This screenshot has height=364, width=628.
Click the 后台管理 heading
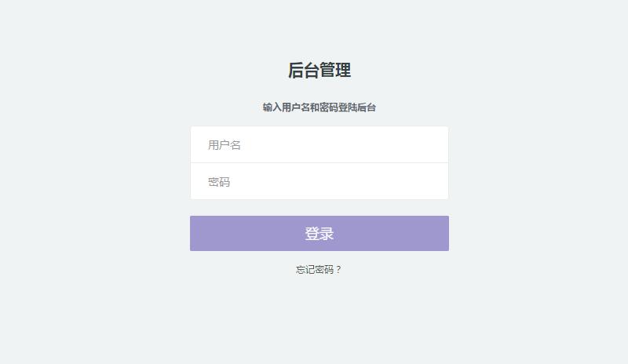pyautogui.click(x=319, y=70)
